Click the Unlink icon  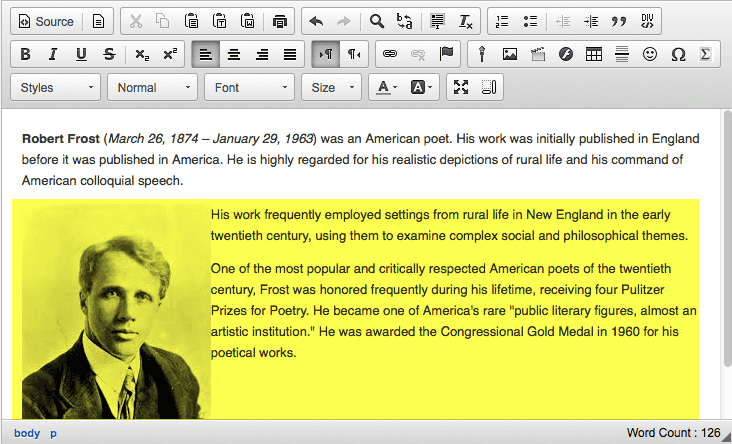point(418,54)
